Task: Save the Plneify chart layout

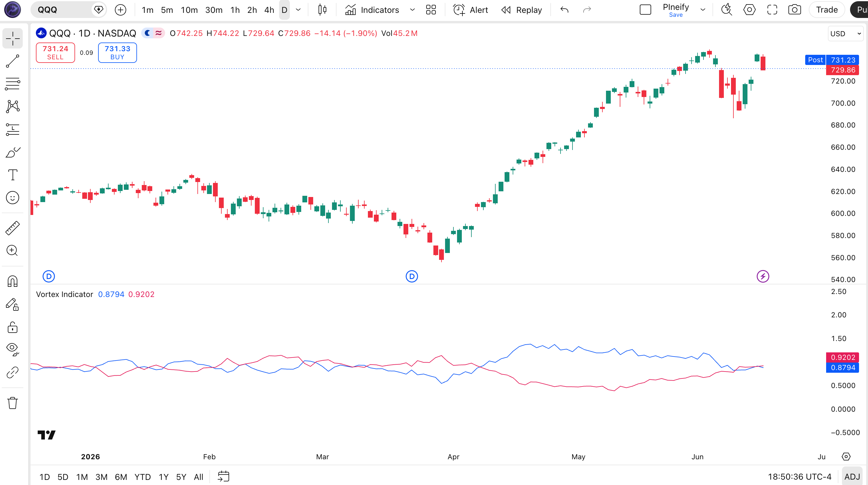Action: [x=676, y=14]
